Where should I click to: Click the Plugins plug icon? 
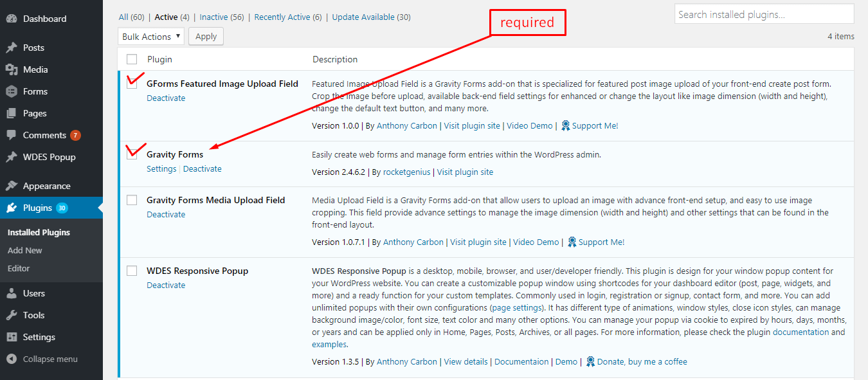12,208
